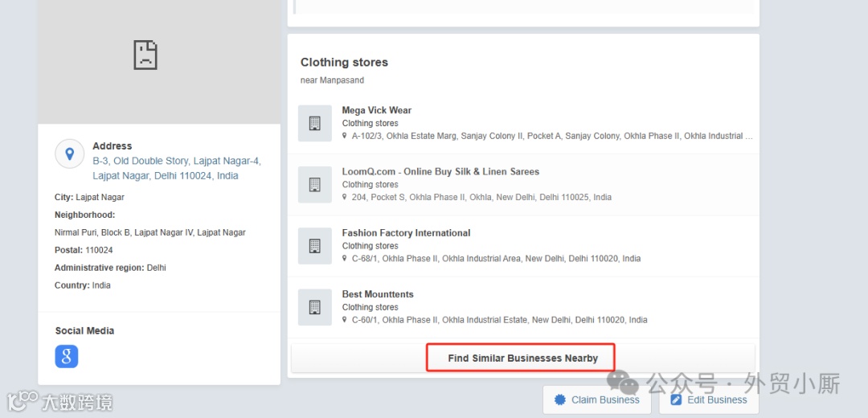Click the building icon beside LoomQ.com listing

click(314, 184)
